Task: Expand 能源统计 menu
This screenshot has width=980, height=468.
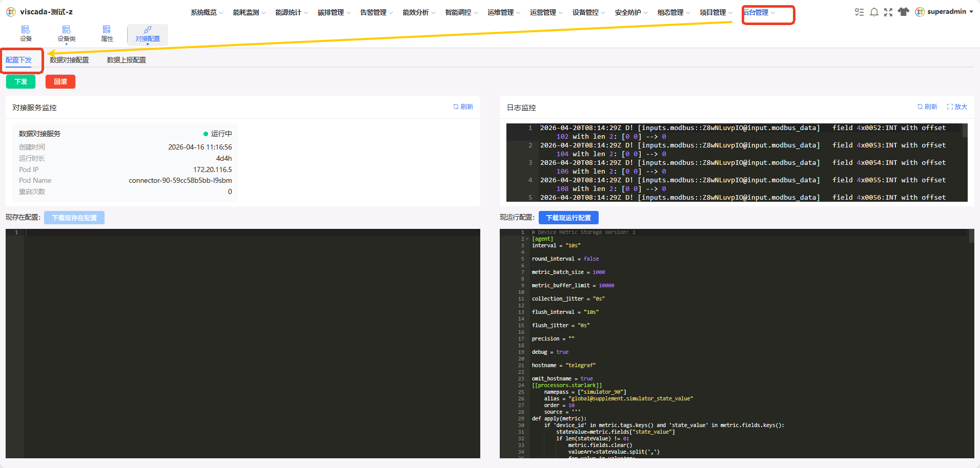Action: click(292, 12)
